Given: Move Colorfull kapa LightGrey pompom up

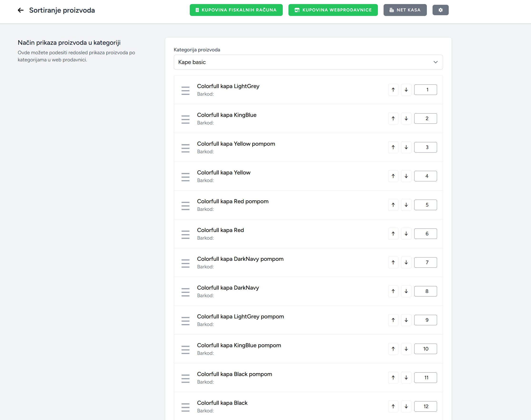Looking at the screenshot, I should [393, 320].
